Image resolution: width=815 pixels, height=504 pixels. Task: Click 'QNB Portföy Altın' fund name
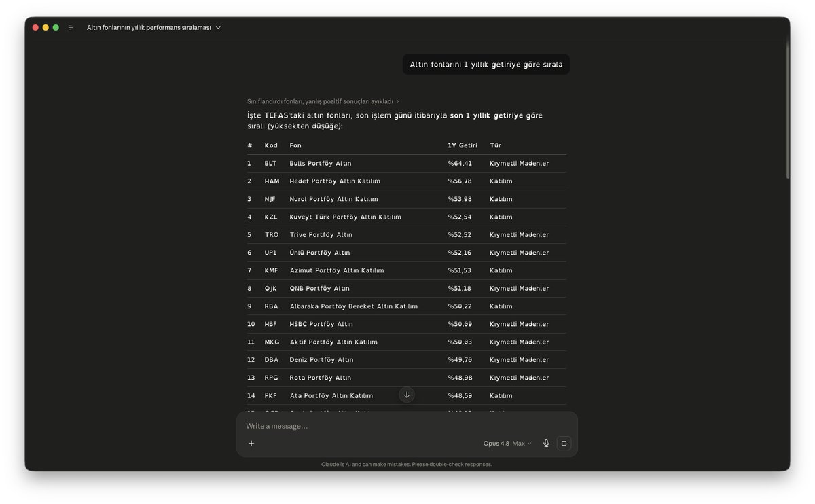point(320,289)
